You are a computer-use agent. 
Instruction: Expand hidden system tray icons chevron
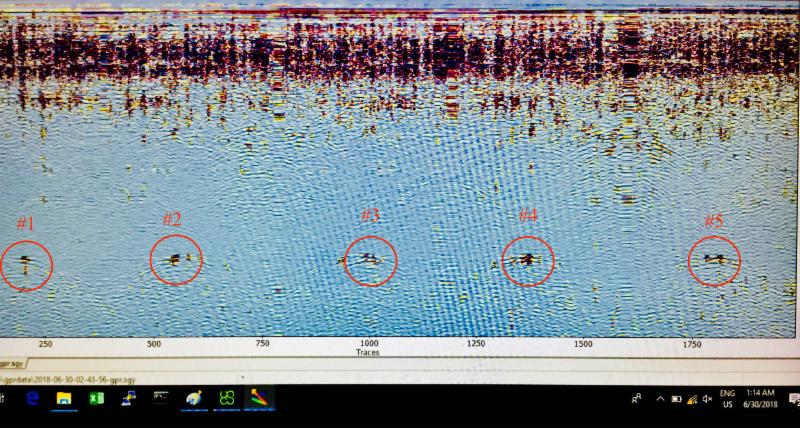point(659,399)
